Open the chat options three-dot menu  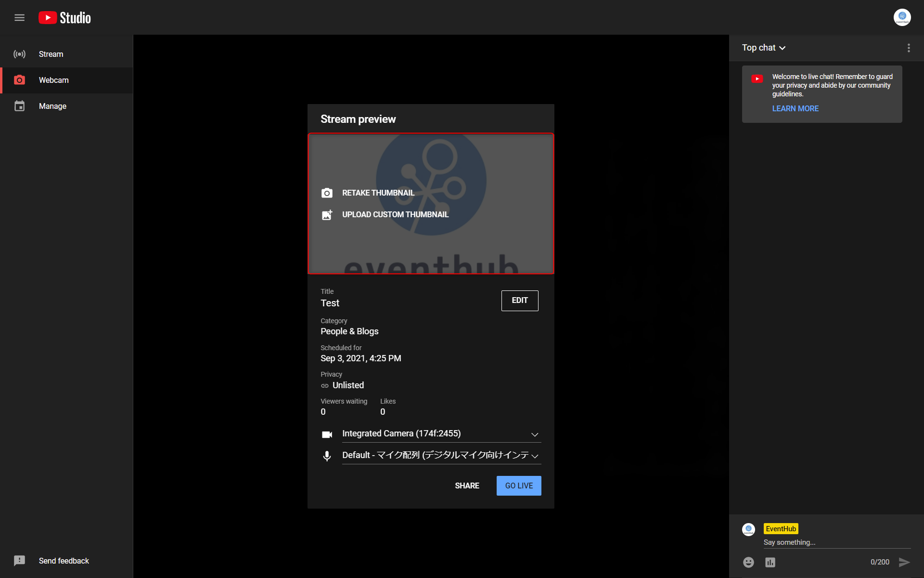tap(909, 48)
